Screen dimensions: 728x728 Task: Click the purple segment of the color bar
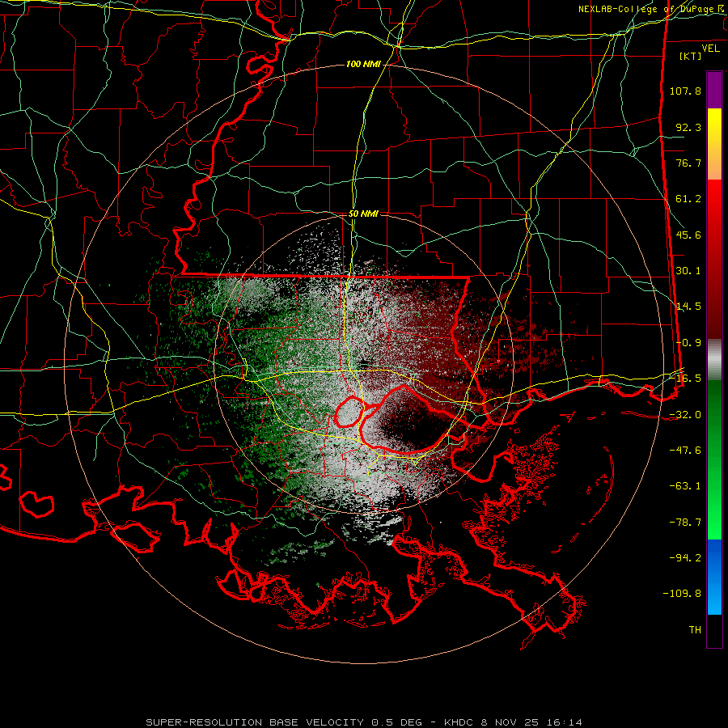(714, 90)
